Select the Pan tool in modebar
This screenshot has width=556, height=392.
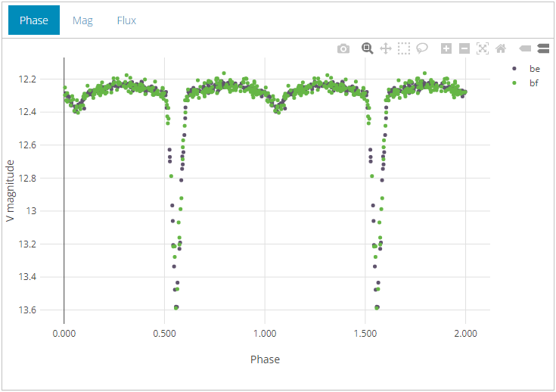pos(386,48)
